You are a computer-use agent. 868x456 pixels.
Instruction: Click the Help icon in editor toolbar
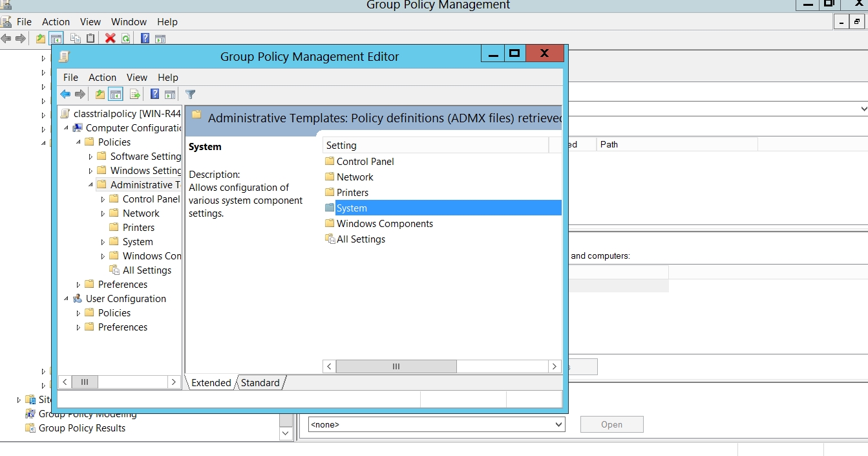point(154,94)
